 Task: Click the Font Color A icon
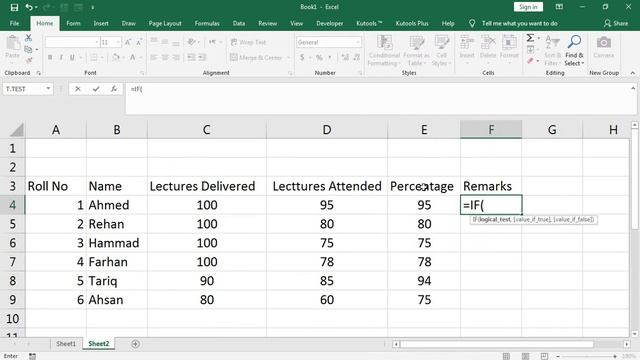[x=132, y=58]
